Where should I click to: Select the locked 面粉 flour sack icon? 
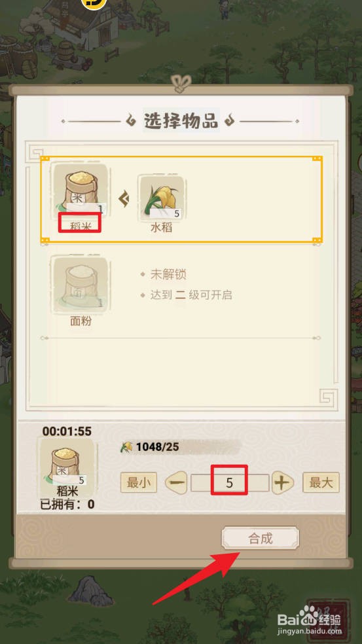point(81,284)
